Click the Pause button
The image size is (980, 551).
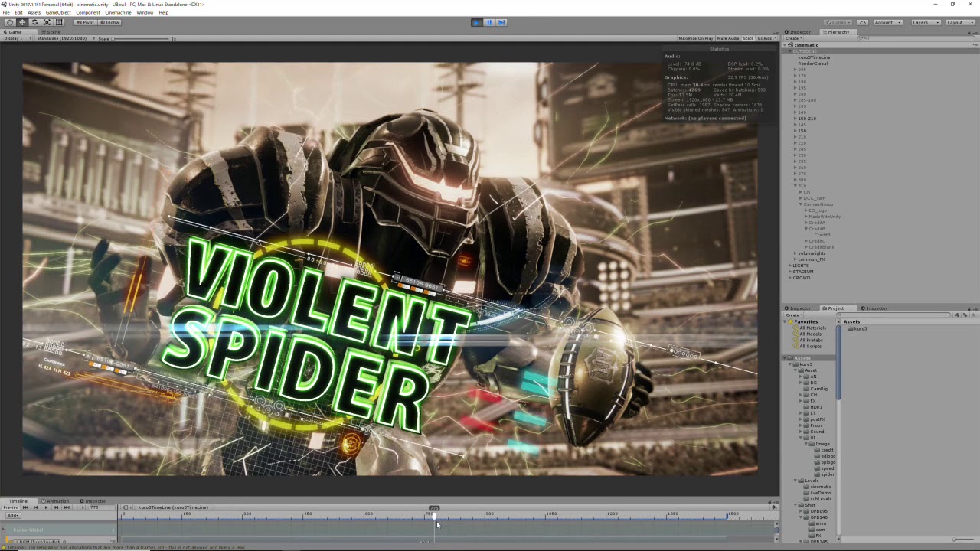(488, 22)
